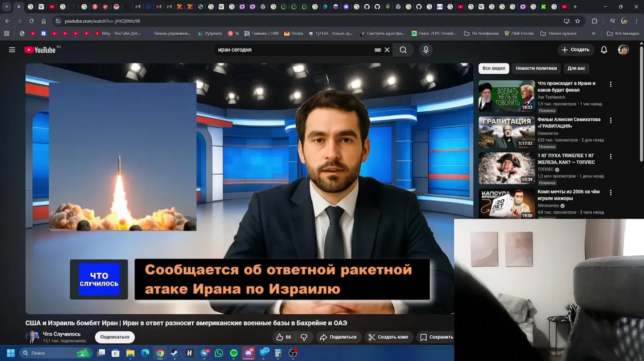The width and height of the screenshot is (644, 361).
Task: Open options for 'Что происходит в Иране' video
Action: pyautogui.click(x=611, y=85)
